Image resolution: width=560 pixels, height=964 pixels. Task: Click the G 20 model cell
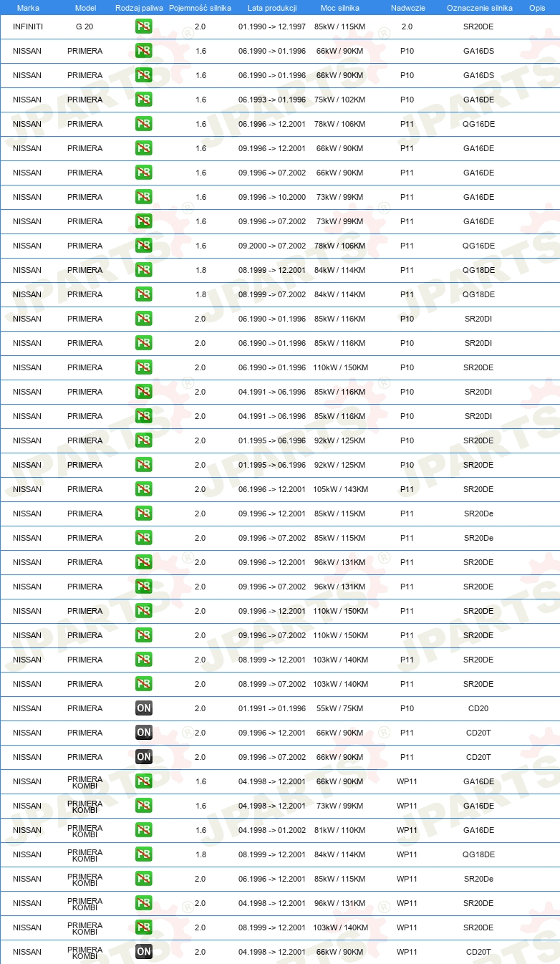[85, 26]
